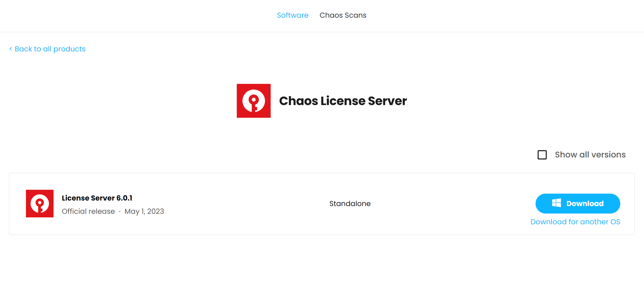Click the white key symbol in large logo
The image size is (644, 295).
point(254,101)
